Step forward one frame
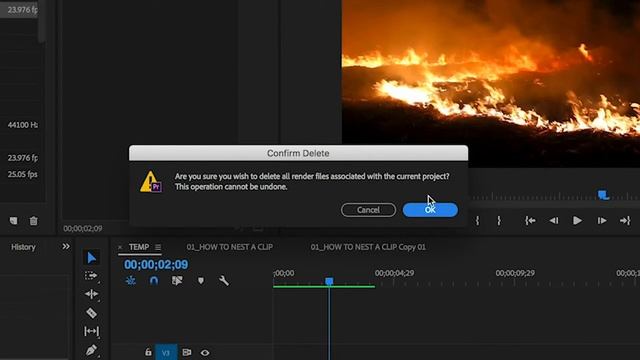640x360 pixels. coord(602,221)
